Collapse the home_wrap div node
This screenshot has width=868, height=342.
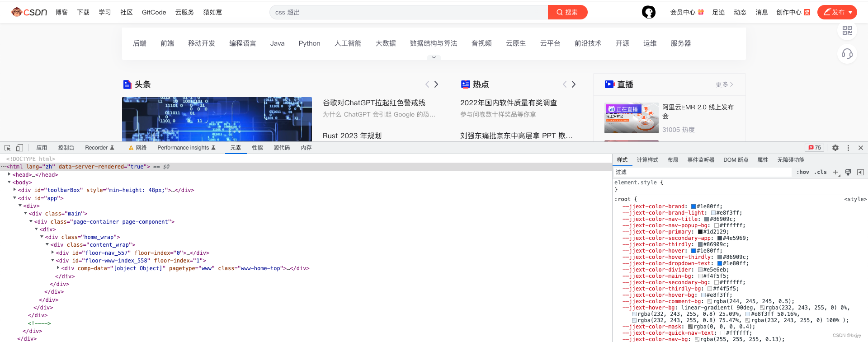point(42,237)
